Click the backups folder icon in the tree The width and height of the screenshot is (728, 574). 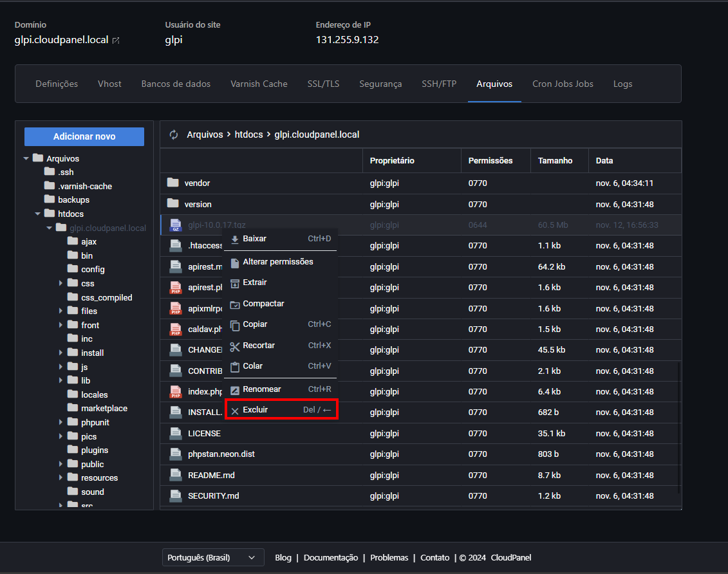tap(50, 199)
